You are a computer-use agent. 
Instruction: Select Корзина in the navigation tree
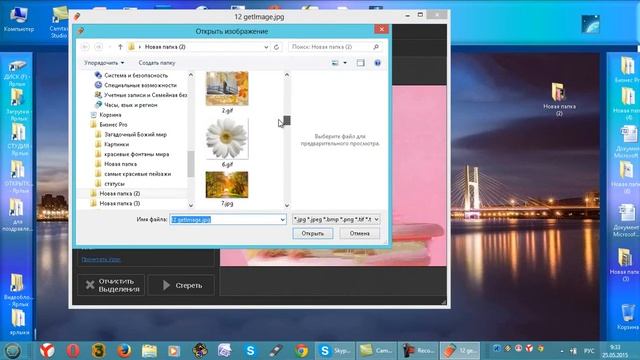(x=110, y=115)
